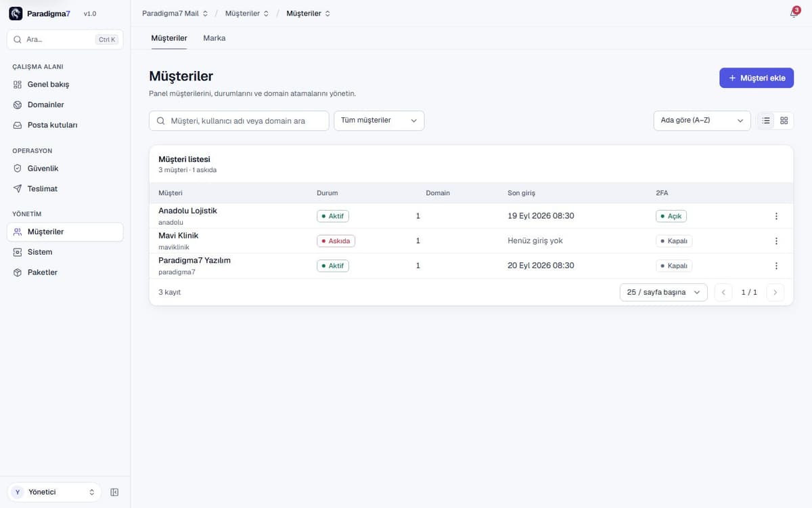Open Domainler in sidebar
This screenshot has width=812, height=508.
pos(65,105)
